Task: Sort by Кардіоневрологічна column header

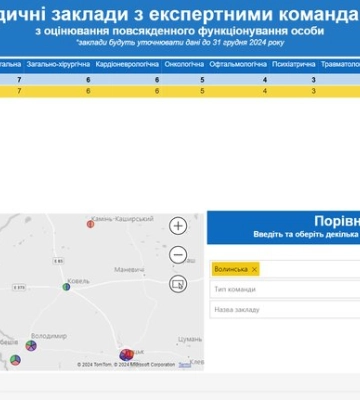Action: tap(127, 64)
